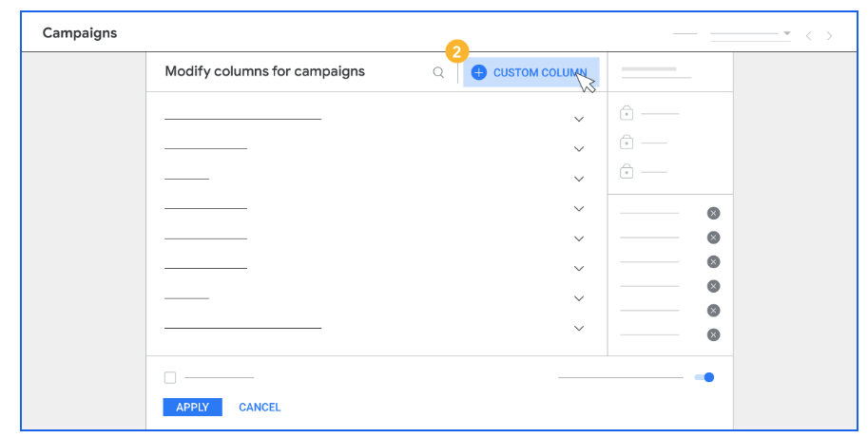
Task: Click the third locked column padlock icon
Action: tap(627, 171)
